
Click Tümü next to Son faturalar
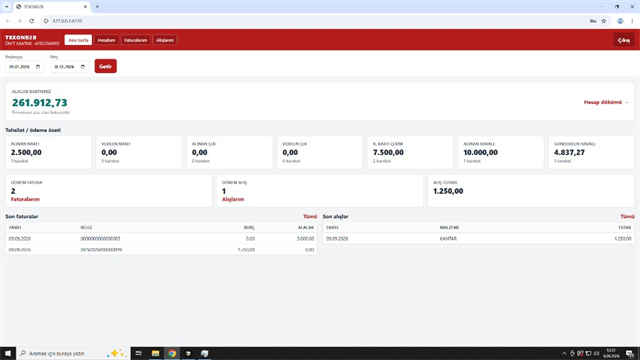(x=310, y=216)
